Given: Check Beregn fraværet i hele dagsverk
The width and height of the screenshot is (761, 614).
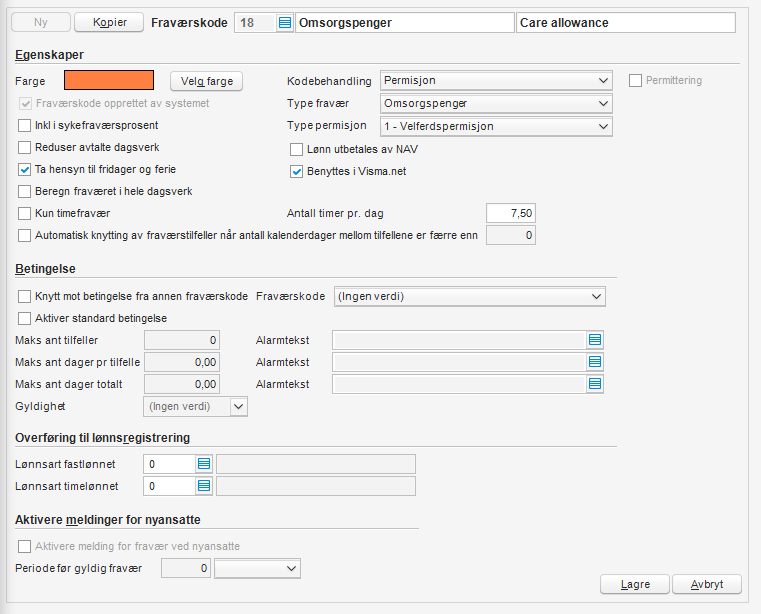Looking at the screenshot, I should (x=24, y=192).
